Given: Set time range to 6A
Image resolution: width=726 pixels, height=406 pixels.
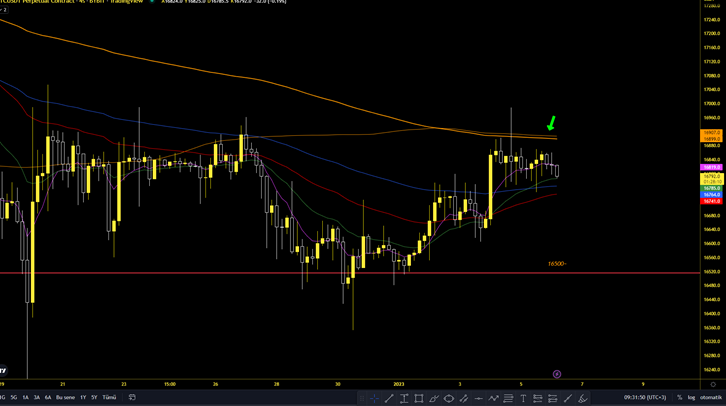Looking at the screenshot, I should pyautogui.click(x=48, y=398).
